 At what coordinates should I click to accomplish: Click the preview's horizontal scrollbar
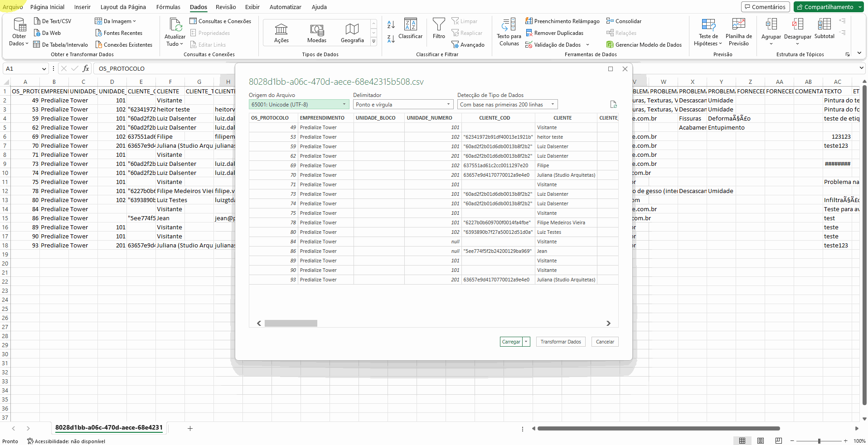(x=291, y=323)
